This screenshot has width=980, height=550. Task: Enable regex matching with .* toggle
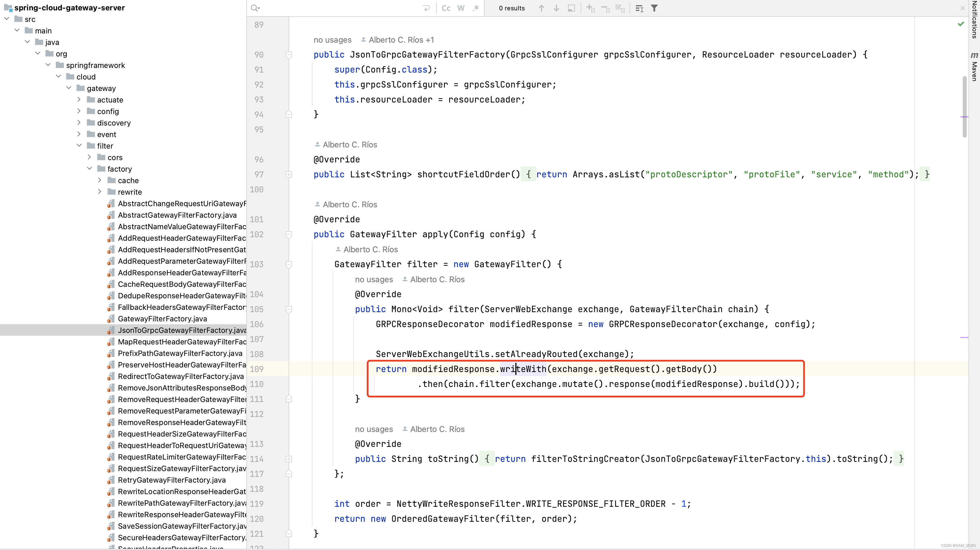point(476,8)
